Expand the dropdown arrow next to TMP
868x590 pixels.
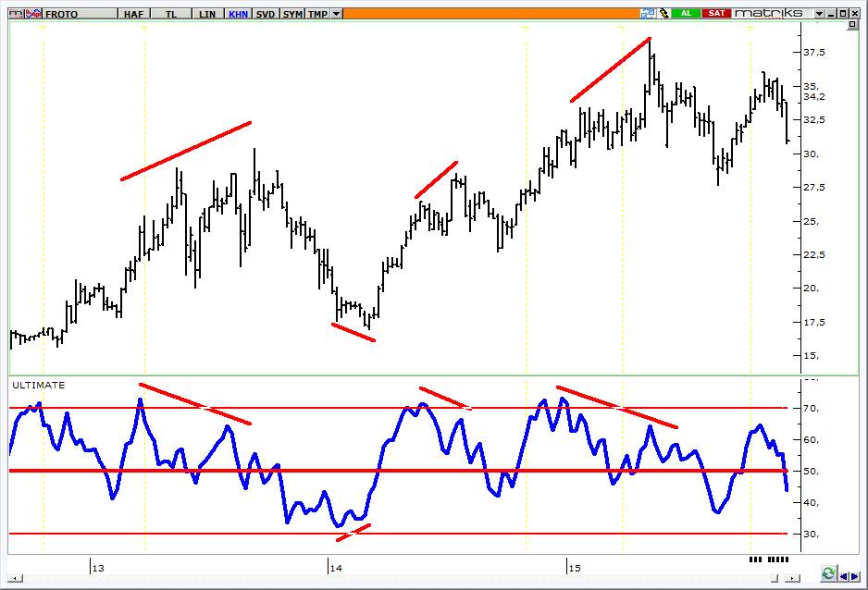point(336,14)
